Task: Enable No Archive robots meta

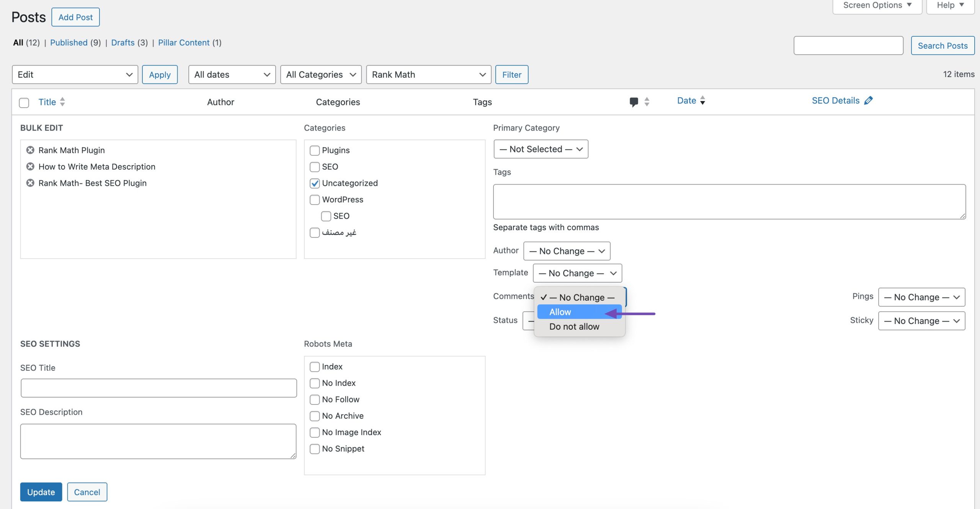Action: click(315, 416)
